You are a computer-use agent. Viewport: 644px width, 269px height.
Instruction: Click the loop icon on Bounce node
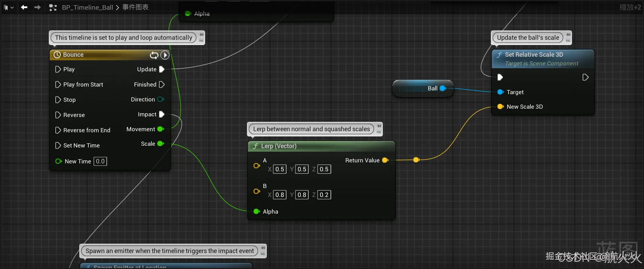pos(154,55)
